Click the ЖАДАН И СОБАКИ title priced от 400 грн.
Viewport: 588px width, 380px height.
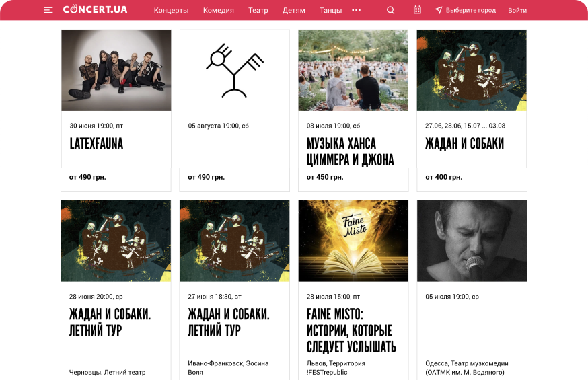click(x=464, y=143)
